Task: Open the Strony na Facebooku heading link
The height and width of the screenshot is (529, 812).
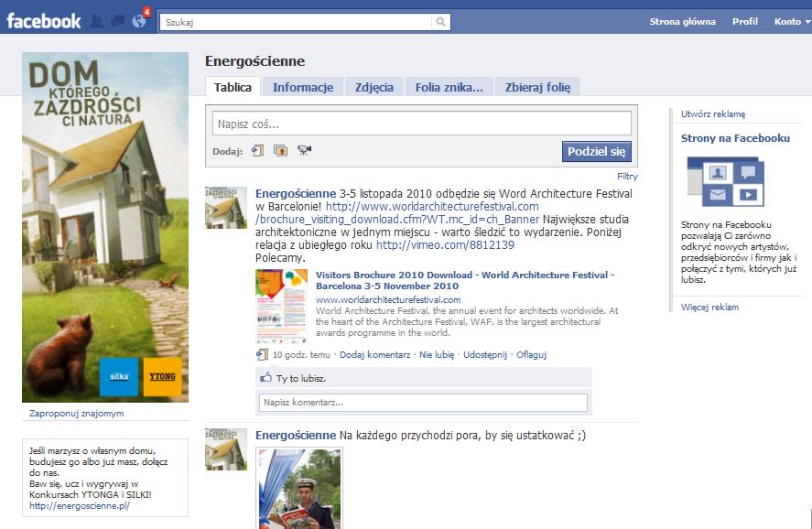Action: tap(735, 138)
